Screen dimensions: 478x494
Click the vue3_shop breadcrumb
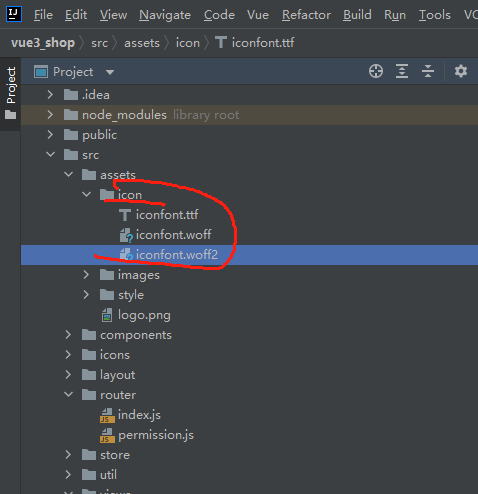[43, 43]
